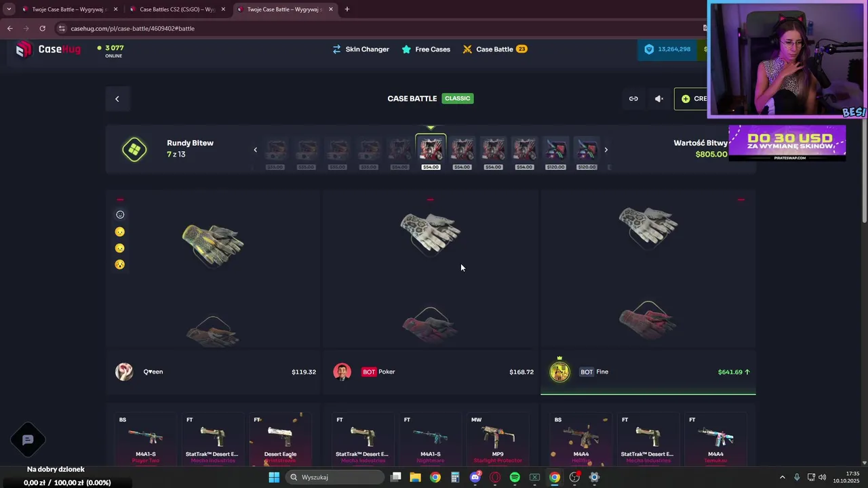Click the Rundy Bitew green clover icon
Screen dimensions: 868x488
coord(134,149)
